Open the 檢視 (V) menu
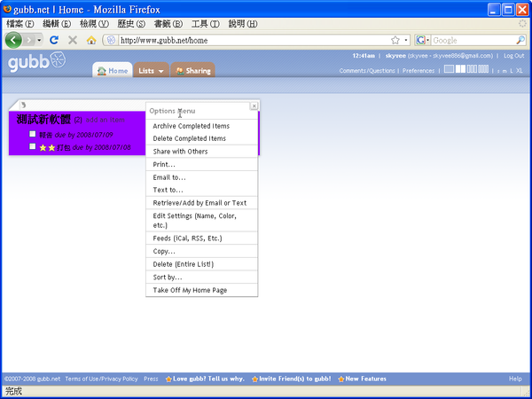 pyautogui.click(x=94, y=24)
